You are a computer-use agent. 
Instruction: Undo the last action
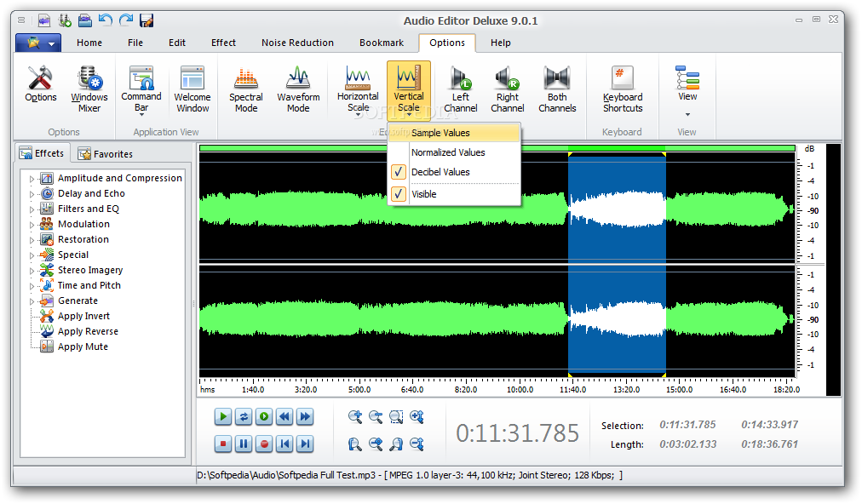click(106, 21)
